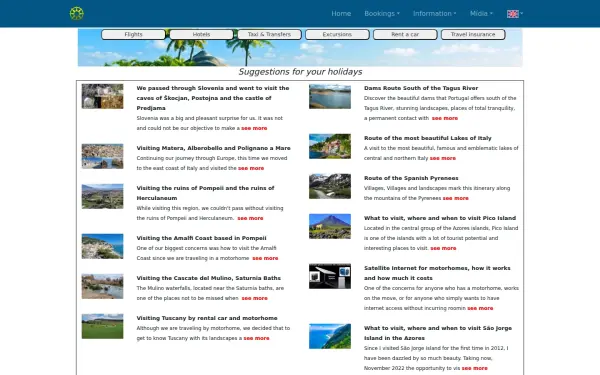
Task: Click 'see more' under Pico Island article
Action: [443, 248]
